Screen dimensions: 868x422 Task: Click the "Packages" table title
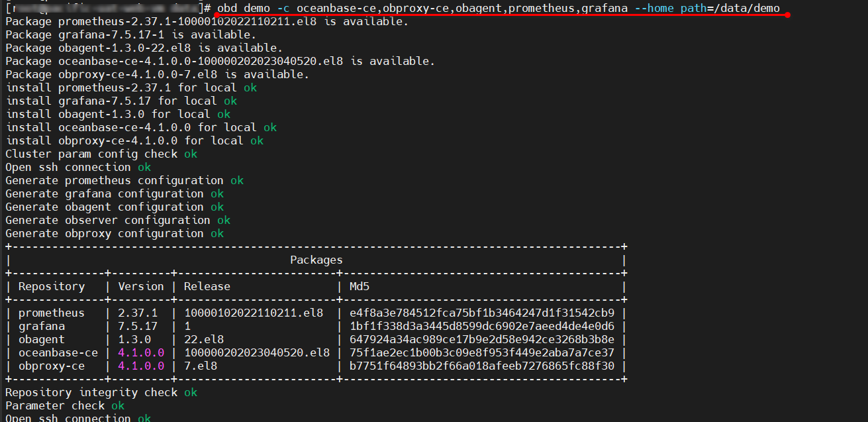(x=316, y=260)
